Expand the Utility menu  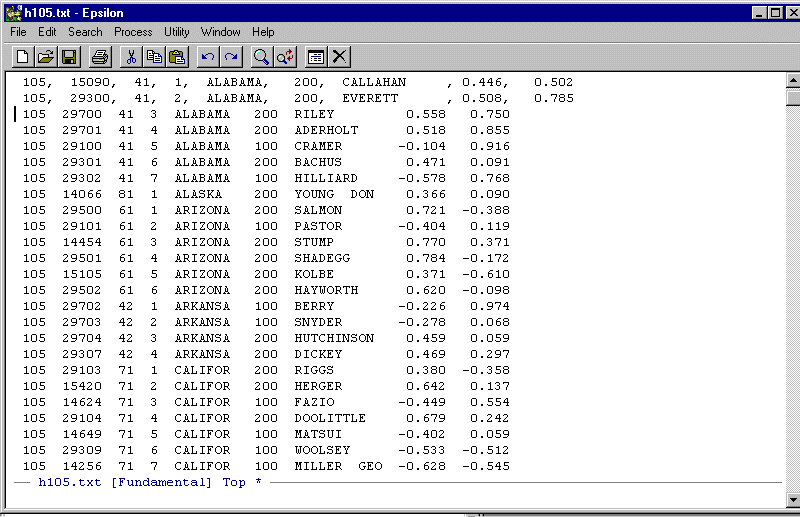176,32
